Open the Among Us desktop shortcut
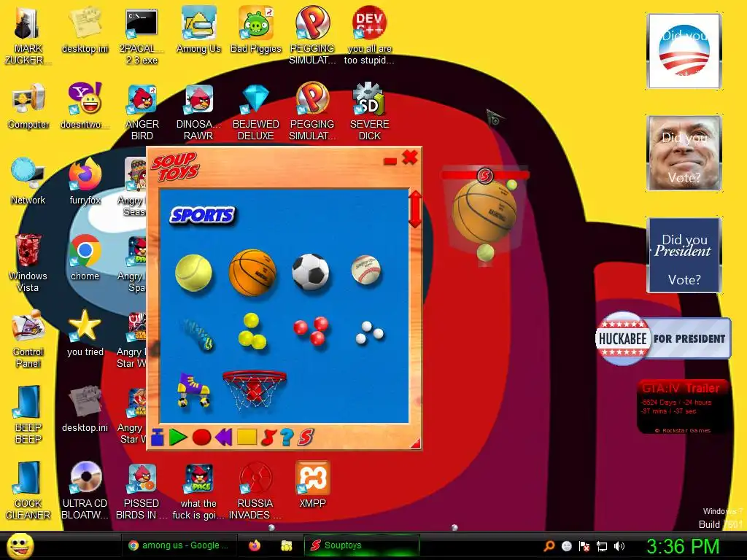This screenshot has width=747, height=560. click(x=198, y=30)
